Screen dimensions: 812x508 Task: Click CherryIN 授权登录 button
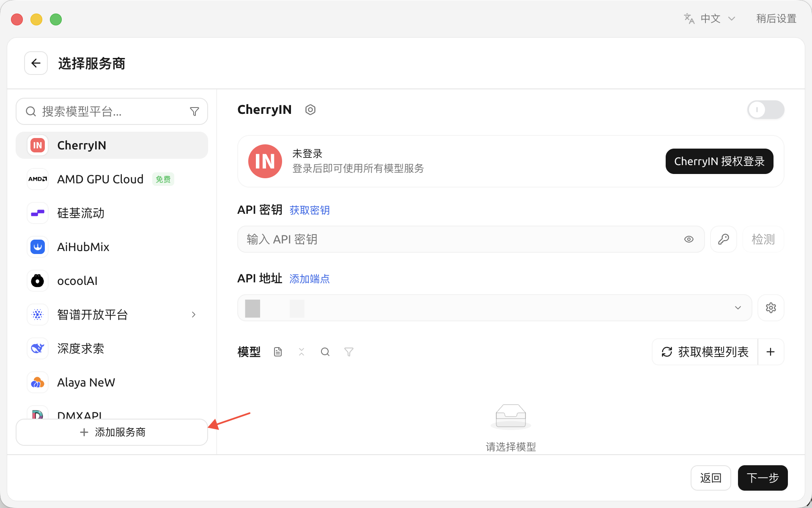[719, 161]
